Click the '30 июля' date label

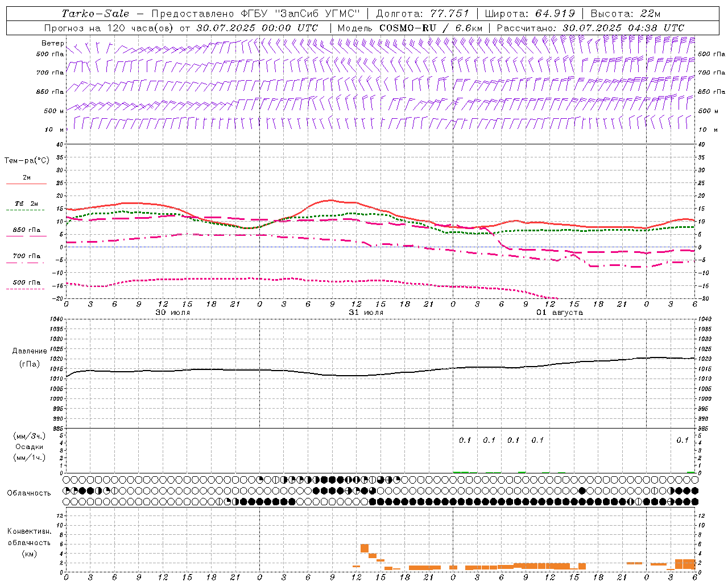pos(173,313)
